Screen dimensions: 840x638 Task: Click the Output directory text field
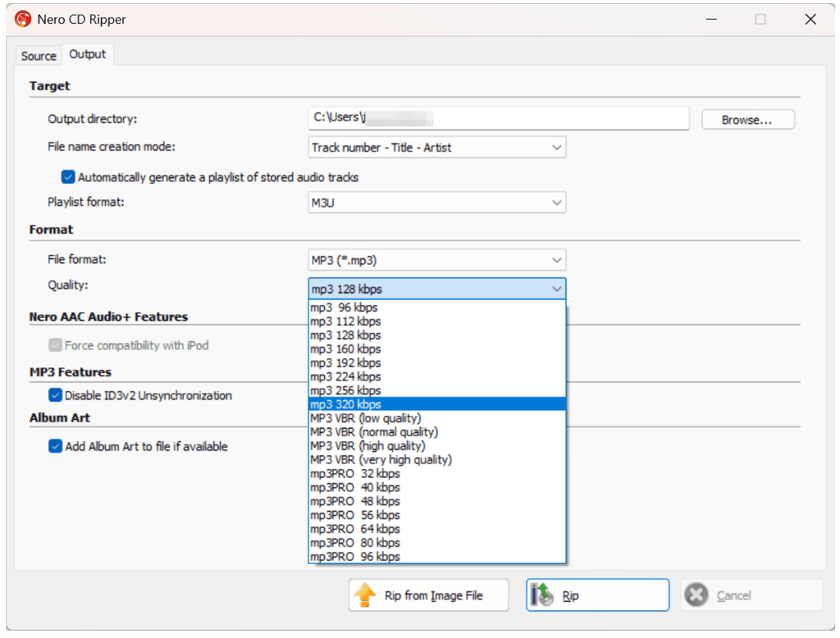[x=499, y=118]
